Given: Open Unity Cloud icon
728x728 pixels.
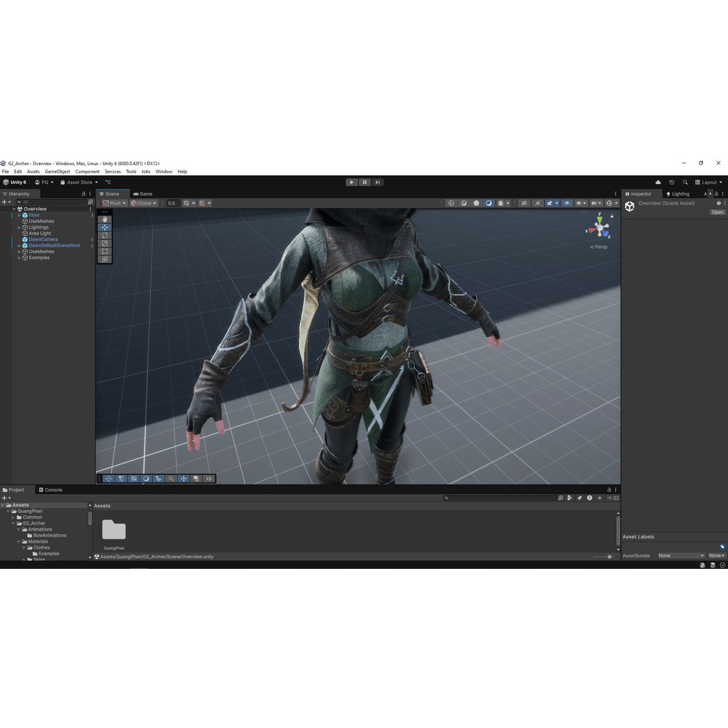Looking at the screenshot, I should point(658,182).
